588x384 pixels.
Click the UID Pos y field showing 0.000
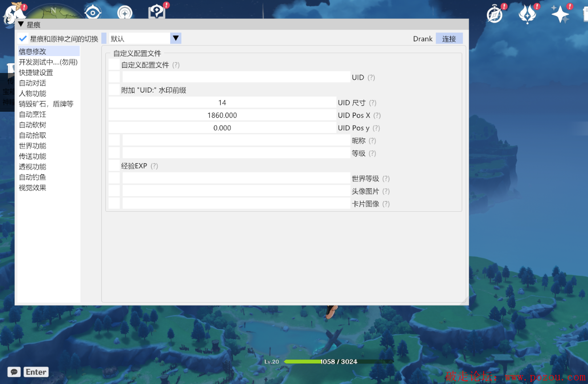222,128
